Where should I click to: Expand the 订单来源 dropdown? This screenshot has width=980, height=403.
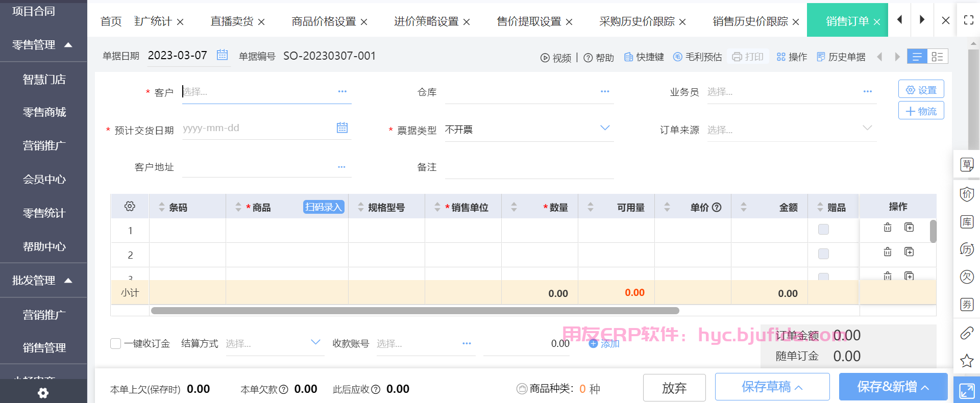(x=867, y=128)
